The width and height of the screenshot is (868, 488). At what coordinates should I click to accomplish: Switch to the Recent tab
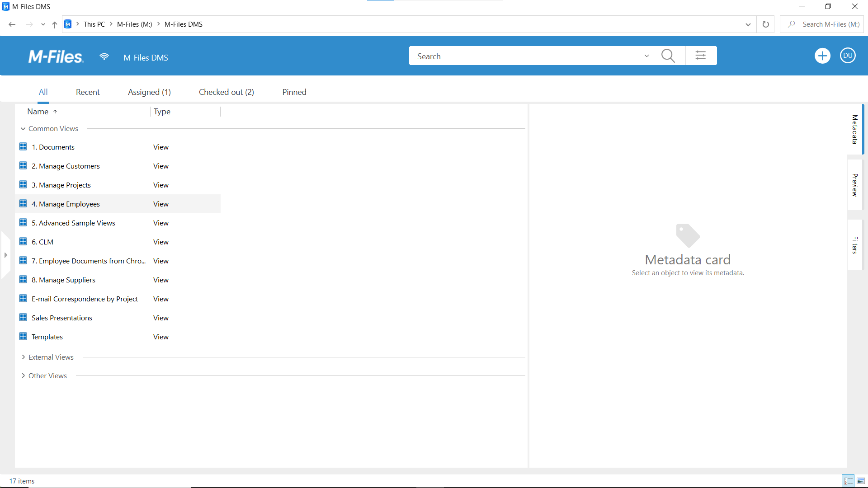tap(88, 92)
